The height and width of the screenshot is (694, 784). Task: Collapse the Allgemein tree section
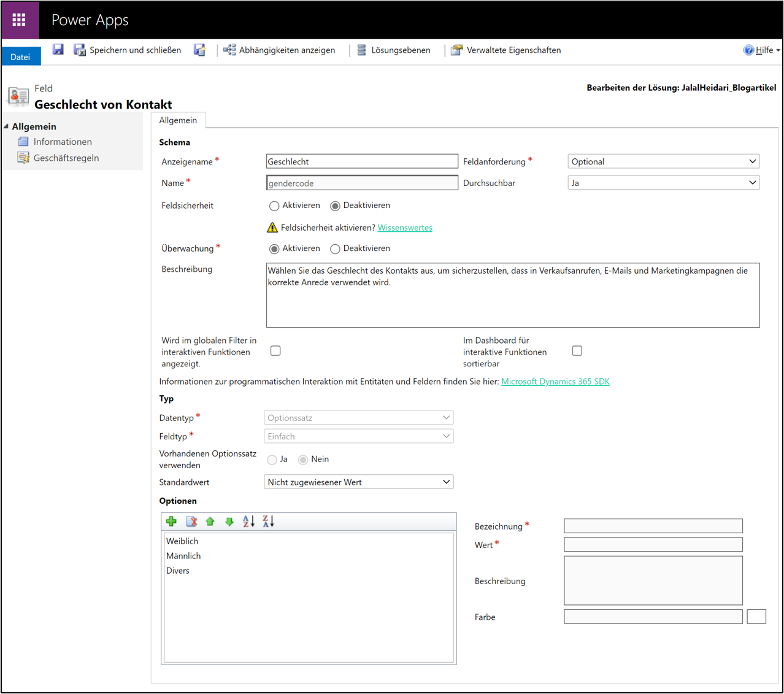[x=6, y=126]
